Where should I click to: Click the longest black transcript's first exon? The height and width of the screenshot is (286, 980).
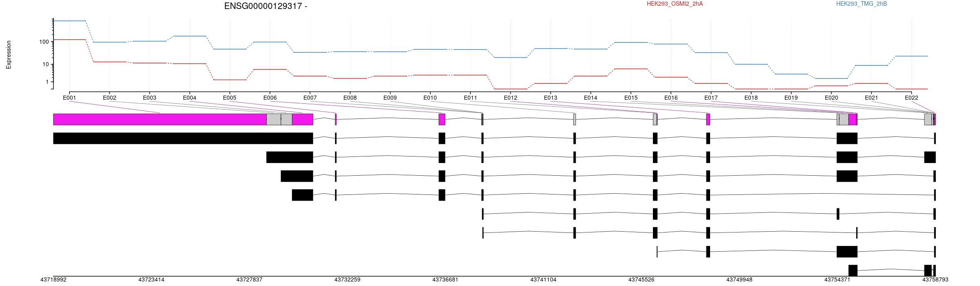183,138
